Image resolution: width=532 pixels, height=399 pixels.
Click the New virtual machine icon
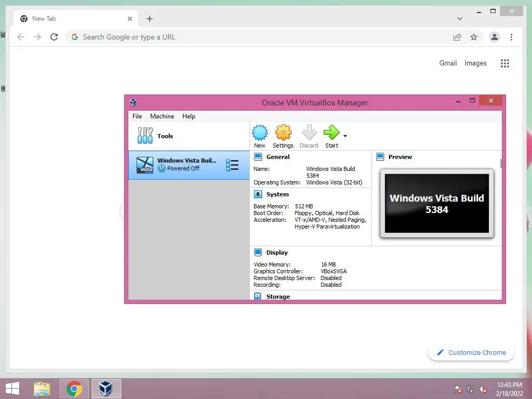pos(260,132)
